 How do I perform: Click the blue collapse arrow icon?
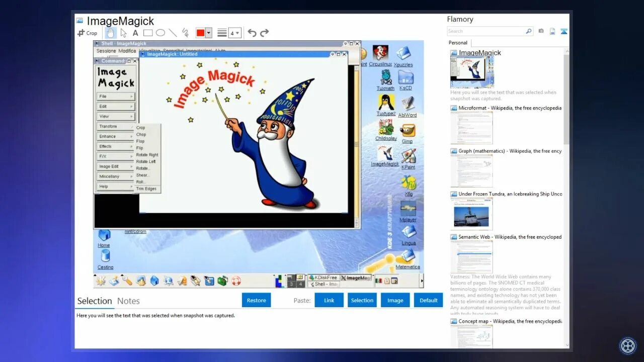(x=564, y=31)
